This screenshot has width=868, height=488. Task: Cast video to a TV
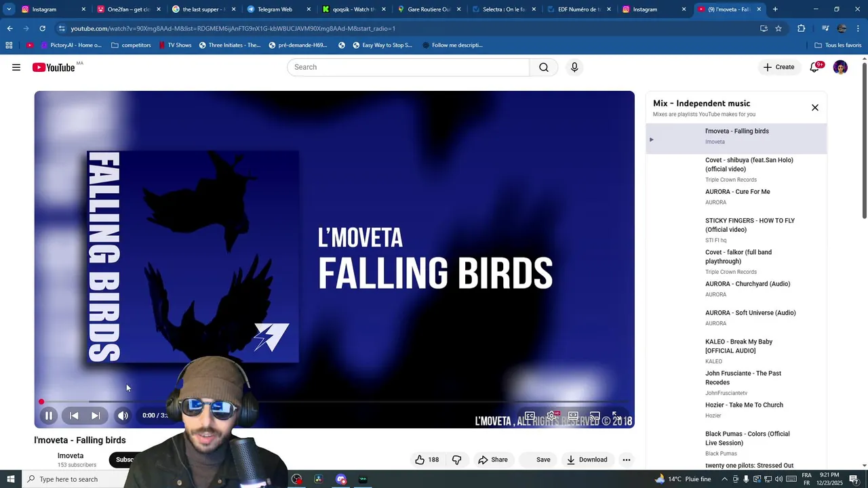(x=595, y=415)
